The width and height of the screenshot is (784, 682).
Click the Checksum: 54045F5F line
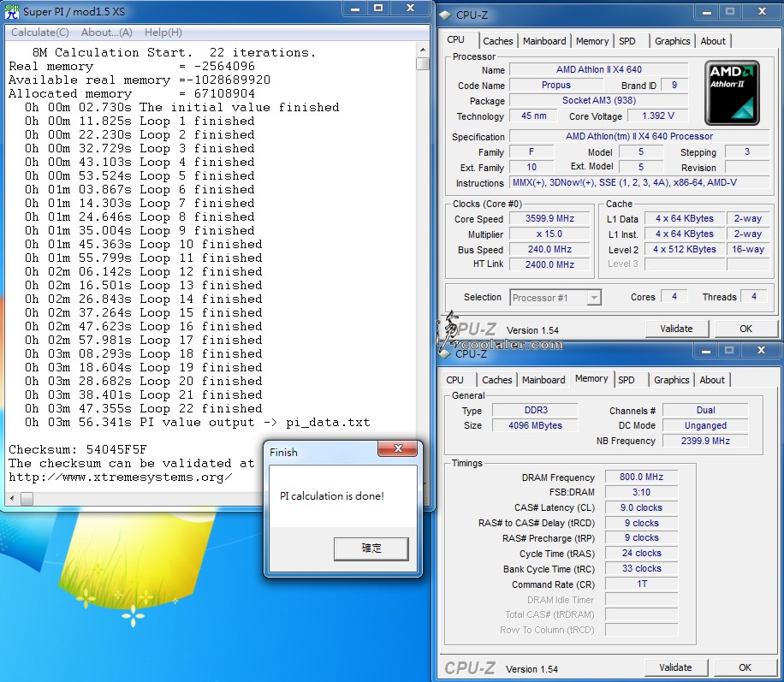[x=78, y=449]
